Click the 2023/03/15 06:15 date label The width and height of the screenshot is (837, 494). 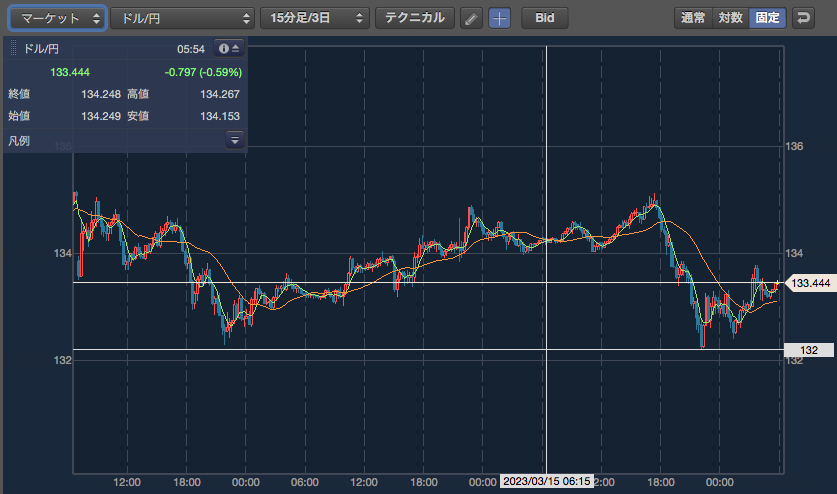tap(547, 481)
